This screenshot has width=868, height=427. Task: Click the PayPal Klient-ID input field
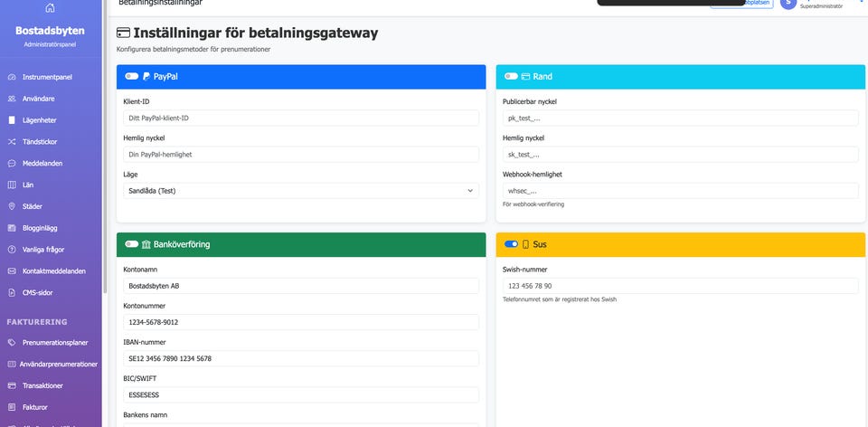click(x=301, y=118)
